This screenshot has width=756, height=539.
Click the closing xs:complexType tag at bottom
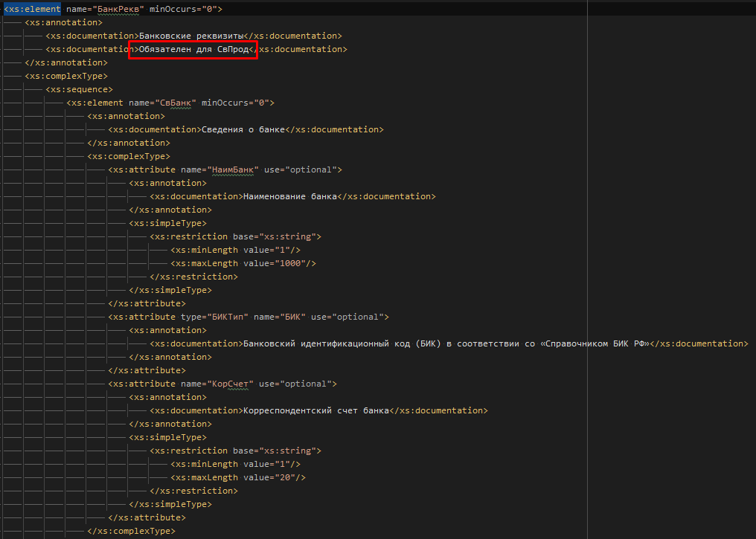click(x=131, y=530)
